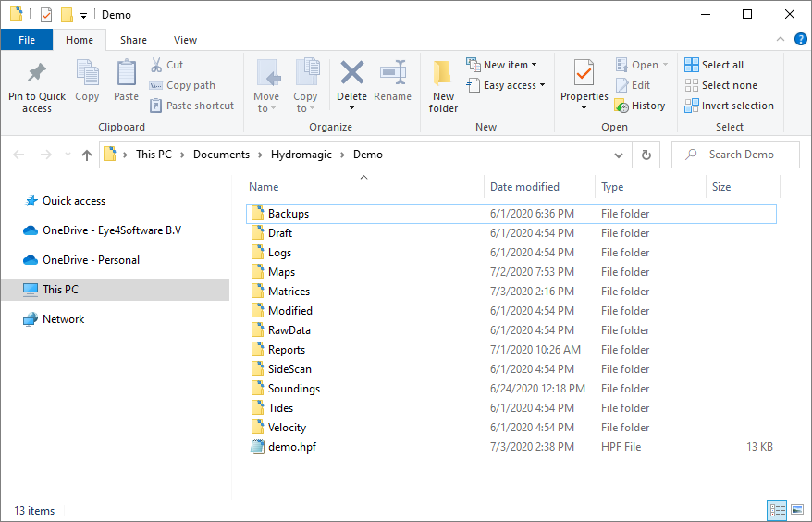Click the Pin to Quick access icon

[x=37, y=73]
